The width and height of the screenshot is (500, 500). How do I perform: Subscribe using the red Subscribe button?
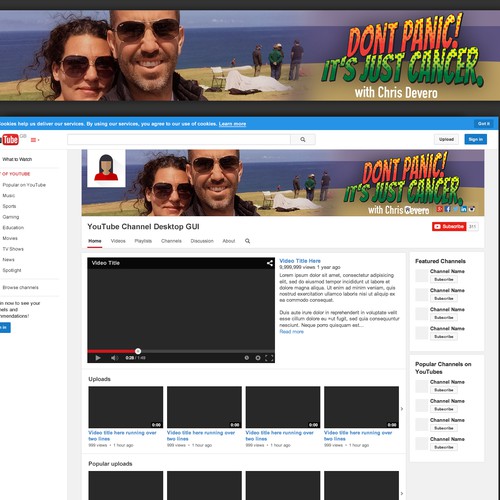pos(449,226)
